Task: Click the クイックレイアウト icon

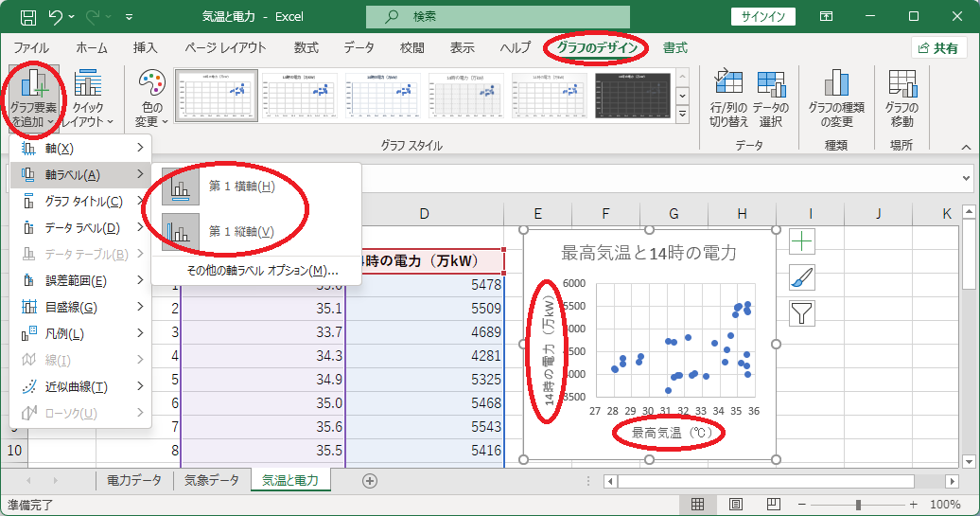Action: [87, 98]
